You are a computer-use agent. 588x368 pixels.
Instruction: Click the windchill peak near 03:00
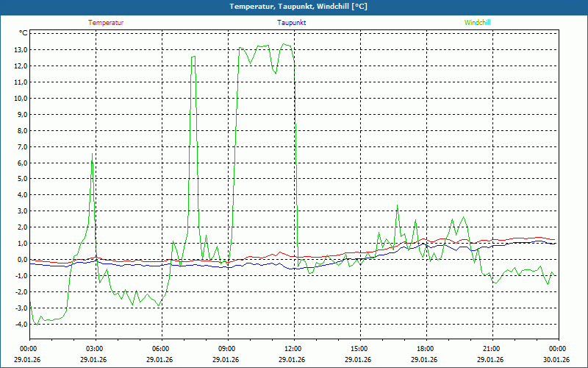(93, 154)
